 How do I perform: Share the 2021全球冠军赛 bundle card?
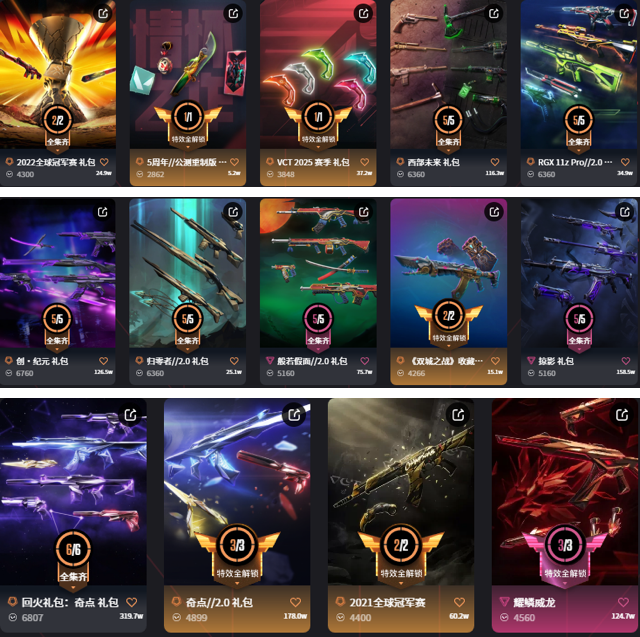click(x=458, y=415)
